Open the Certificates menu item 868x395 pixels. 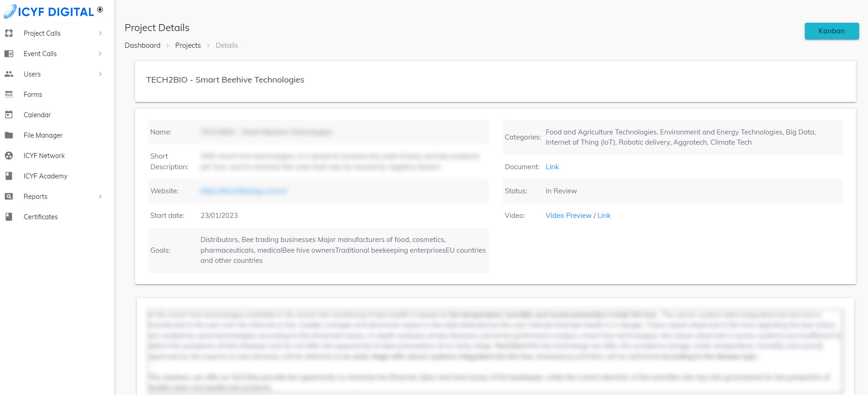click(x=41, y=217)
